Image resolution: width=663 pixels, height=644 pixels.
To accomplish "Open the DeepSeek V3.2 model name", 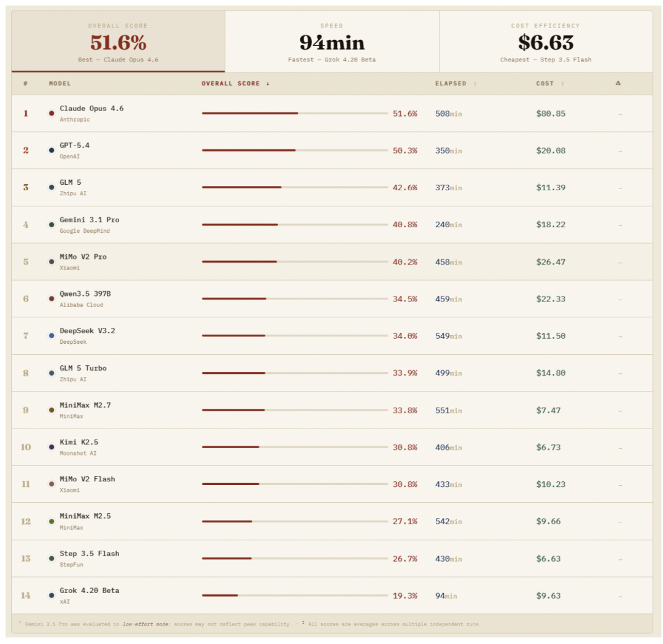I will click(x=88, y=331).
